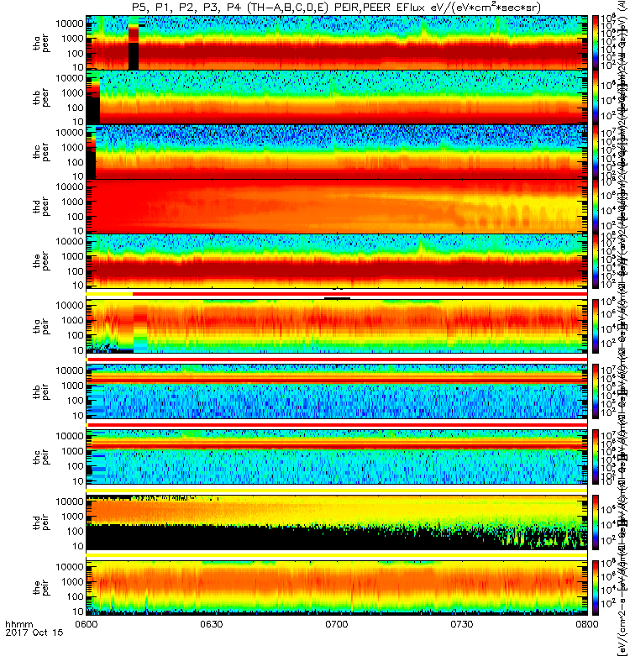The width and height of the screenshot is (630, 672).
Task: Click the color bar beside thc peer panel
Action: 596,152
